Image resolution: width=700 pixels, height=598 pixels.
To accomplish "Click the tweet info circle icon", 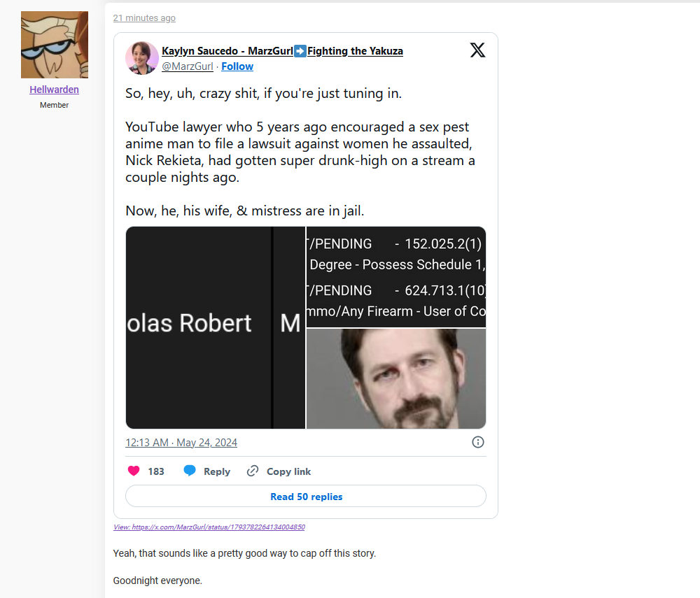I will [x=477, y=442].
